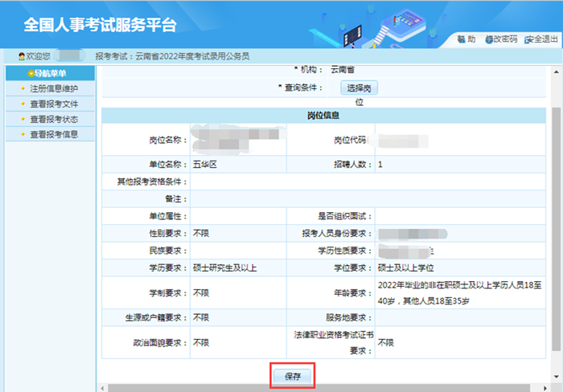Click the 选择岗位 button
This screenshot has height=392, width=563.
[x=360, y=88]
